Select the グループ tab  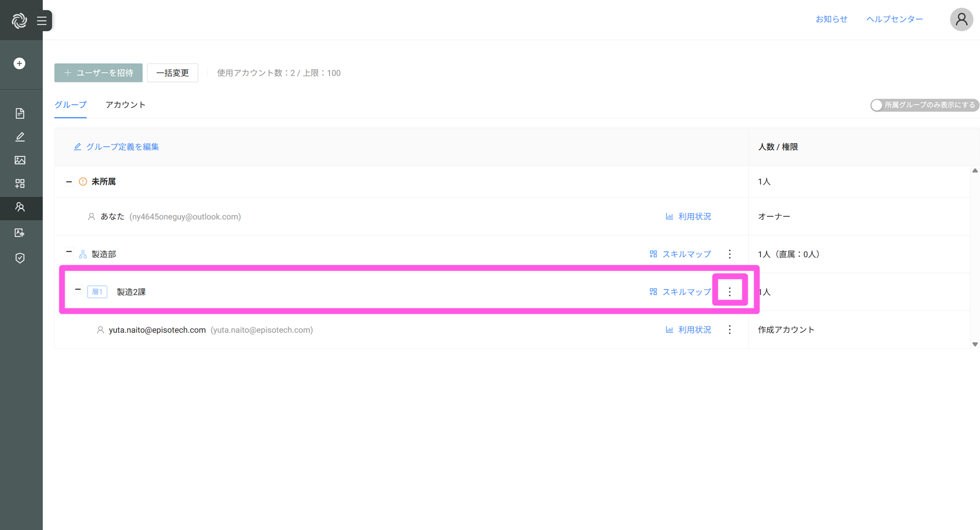[x=71, y=105]
